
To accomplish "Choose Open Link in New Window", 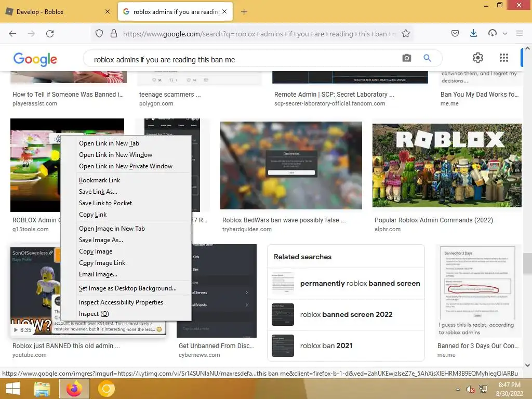I will (x=126, y=155).
